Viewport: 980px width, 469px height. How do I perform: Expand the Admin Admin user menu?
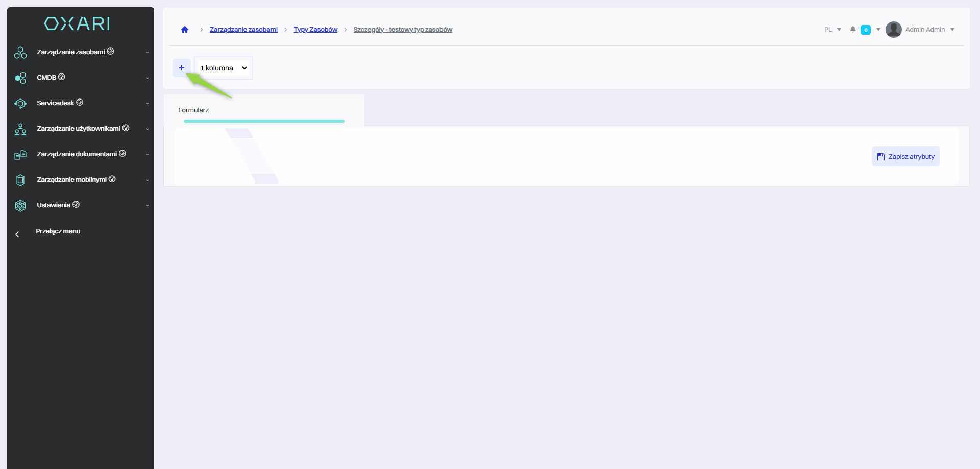(952, 30)
